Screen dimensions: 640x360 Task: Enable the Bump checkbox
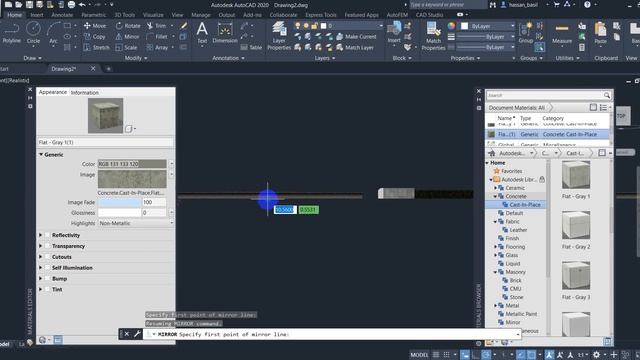coord(47,278)
